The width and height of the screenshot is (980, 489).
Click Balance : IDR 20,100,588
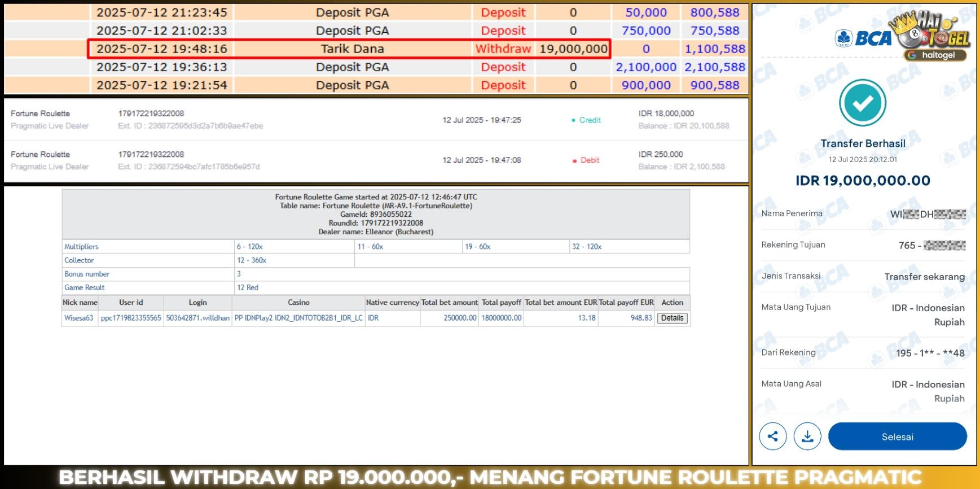[x=684, y=126]
